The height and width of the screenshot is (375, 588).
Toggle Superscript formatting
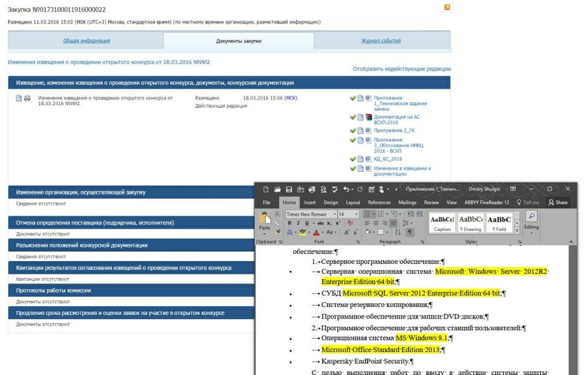click(338, 223)
